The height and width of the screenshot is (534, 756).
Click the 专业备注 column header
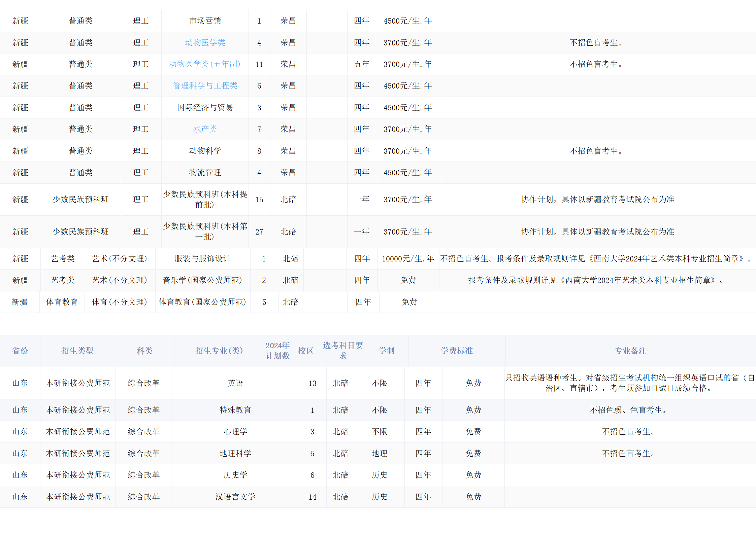(630, 351)
